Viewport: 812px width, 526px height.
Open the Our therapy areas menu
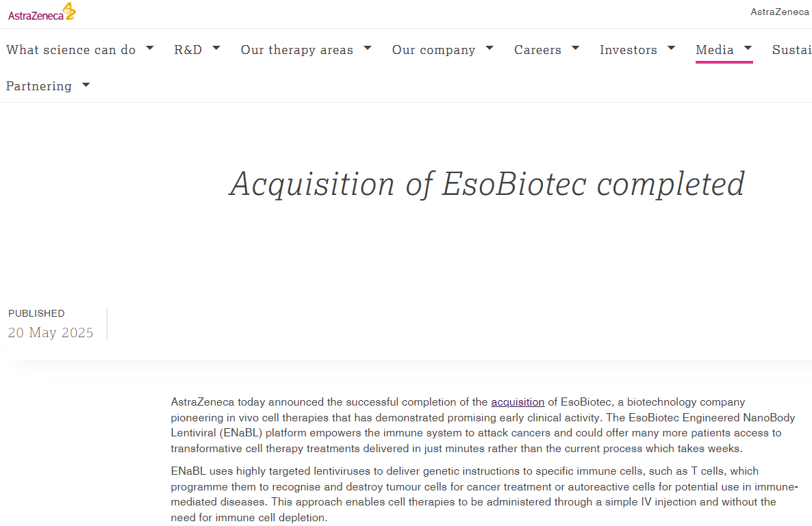pyautogui.click(x=297, y=50)
